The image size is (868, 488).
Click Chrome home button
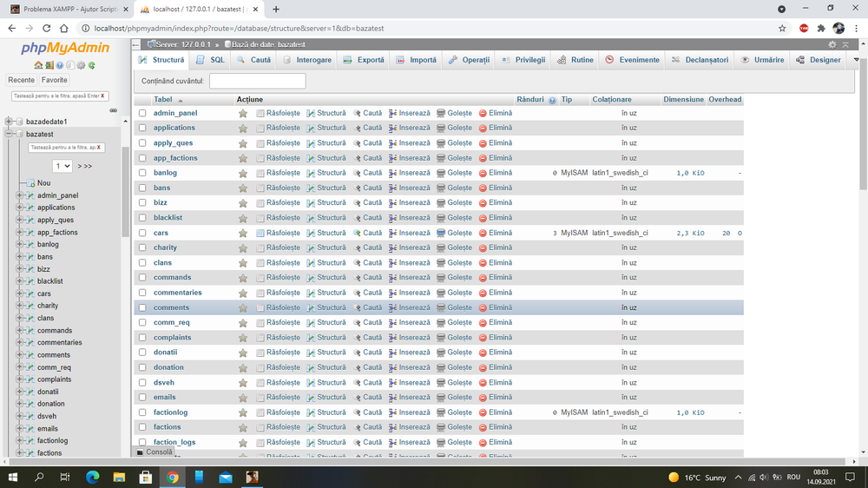(63, 29)
